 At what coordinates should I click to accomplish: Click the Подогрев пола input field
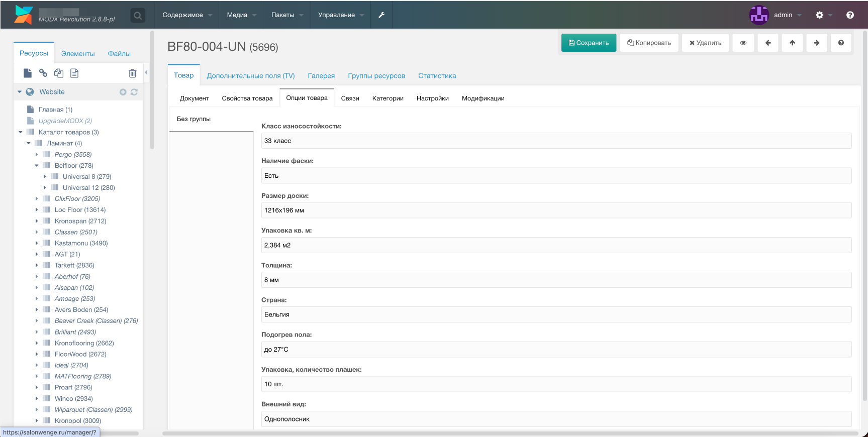(x=556, y=350)
